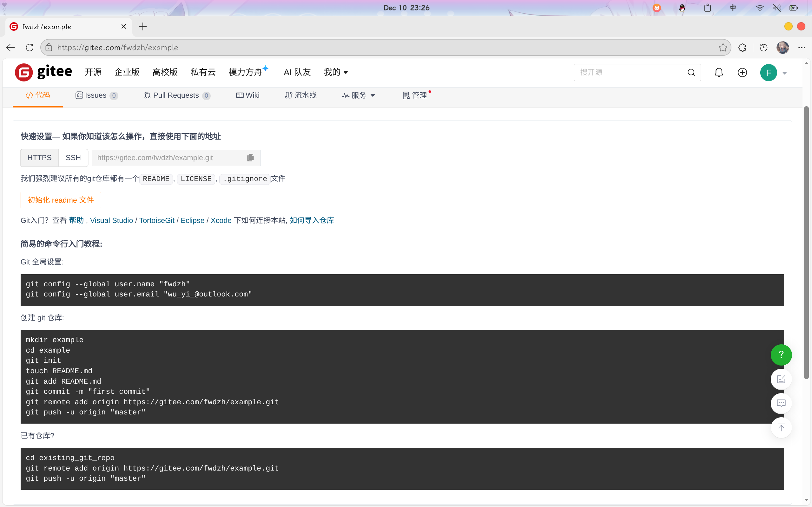Image resolution: width=812 pixels, height=507 pixels.
Task: Click the plus circle create icon
Action: (742, 72)
